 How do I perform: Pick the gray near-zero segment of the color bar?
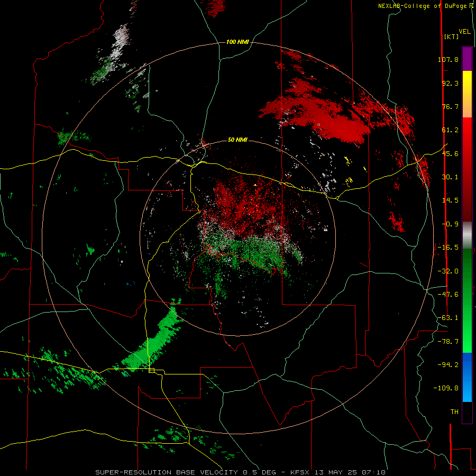467,235
